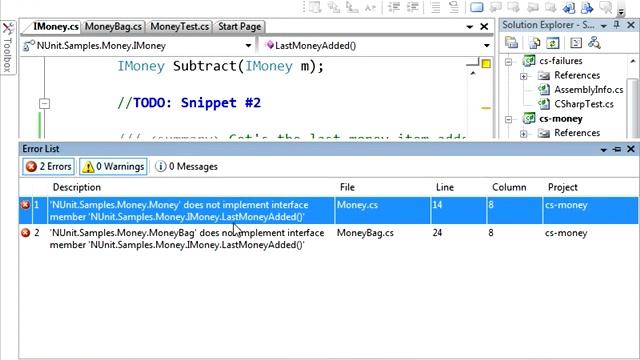Screen dimensions: 640x360
Task: Toggle the 0 Warnings filter button
Action: click(x=113, y=167)
